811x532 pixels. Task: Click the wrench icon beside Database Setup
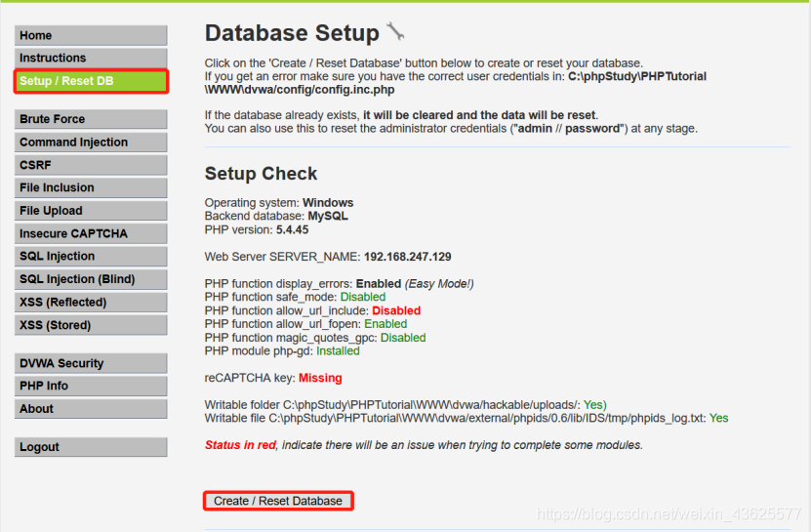point(395,31)
